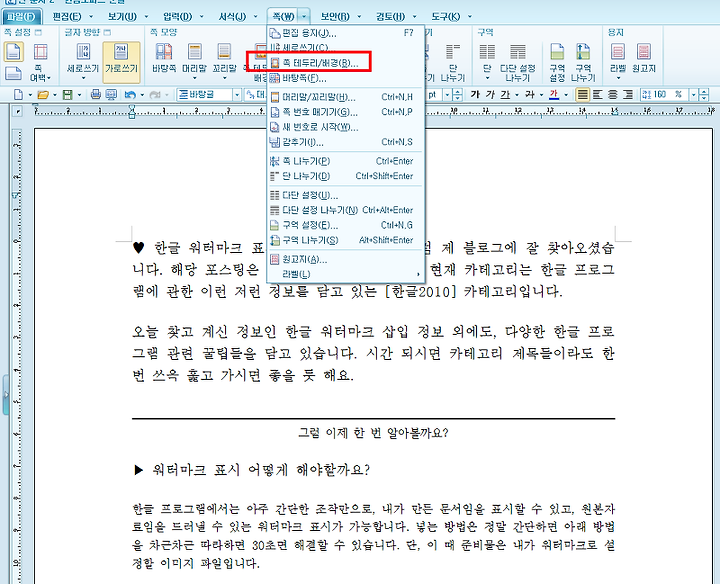This screenshot has width=720, height=584.
Task: Toggle centered paragraph alignment
Action: coord(613,95)
